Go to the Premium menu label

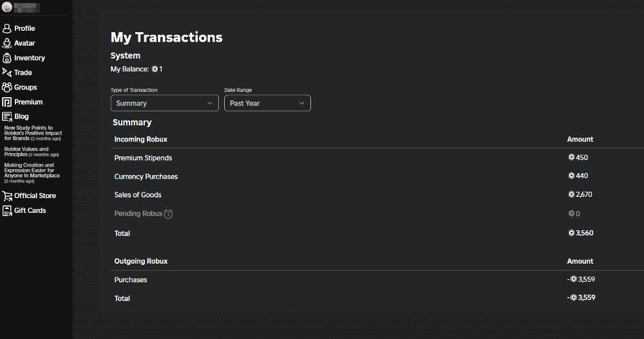[28, 102]
